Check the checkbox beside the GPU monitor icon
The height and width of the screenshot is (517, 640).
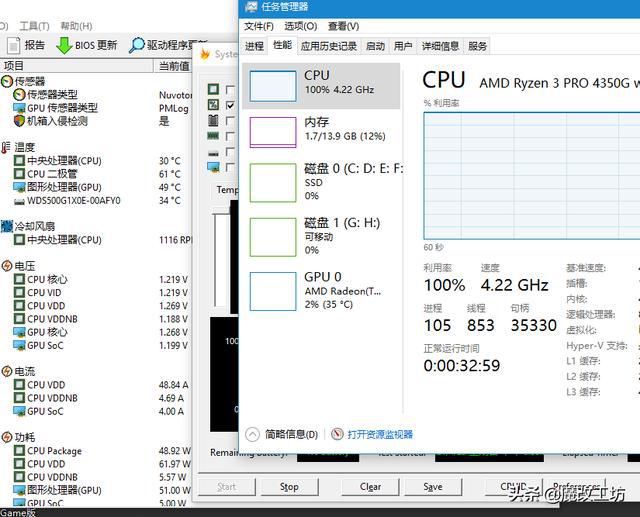coord(230,167)
